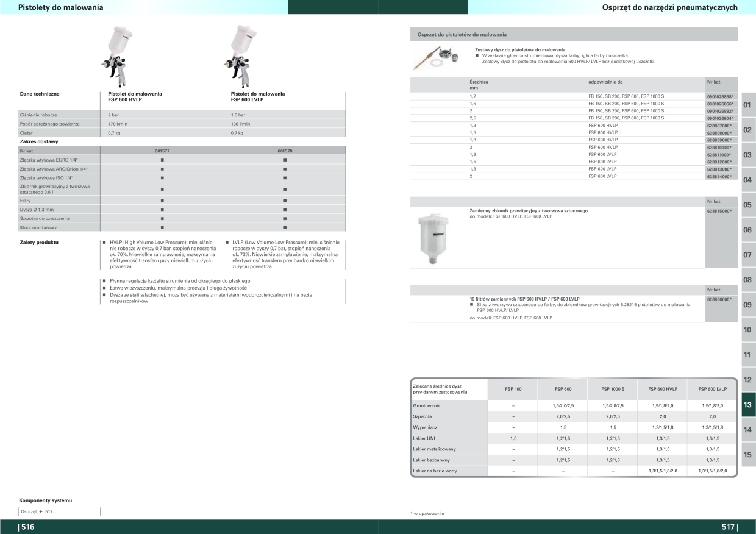The image size is (756, 534).
Task: Select order number 628814000*
Action: (719, 176)
